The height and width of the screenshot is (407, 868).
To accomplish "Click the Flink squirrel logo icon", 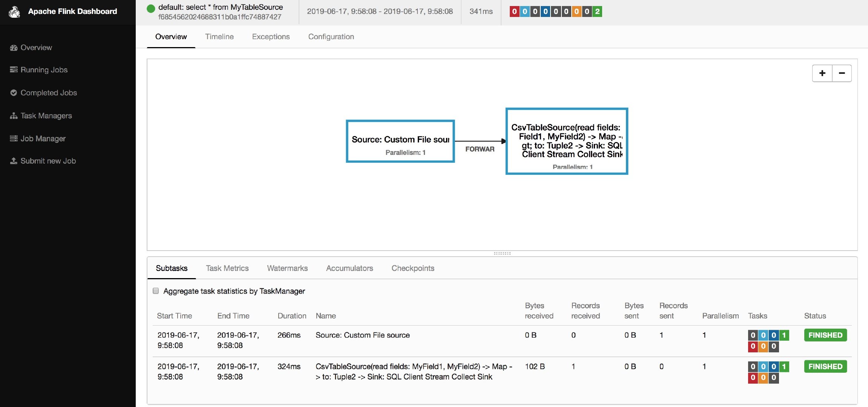I will coord(14,12).
